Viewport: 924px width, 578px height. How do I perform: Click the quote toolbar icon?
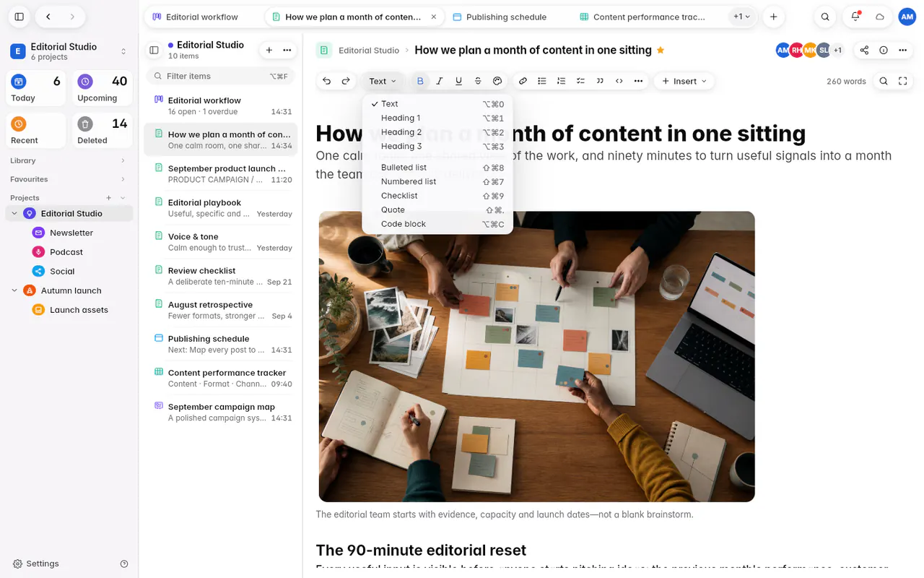[600, 81]
